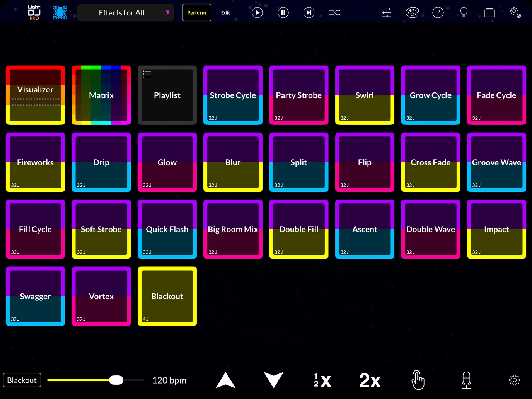Pause the light show

283,13
